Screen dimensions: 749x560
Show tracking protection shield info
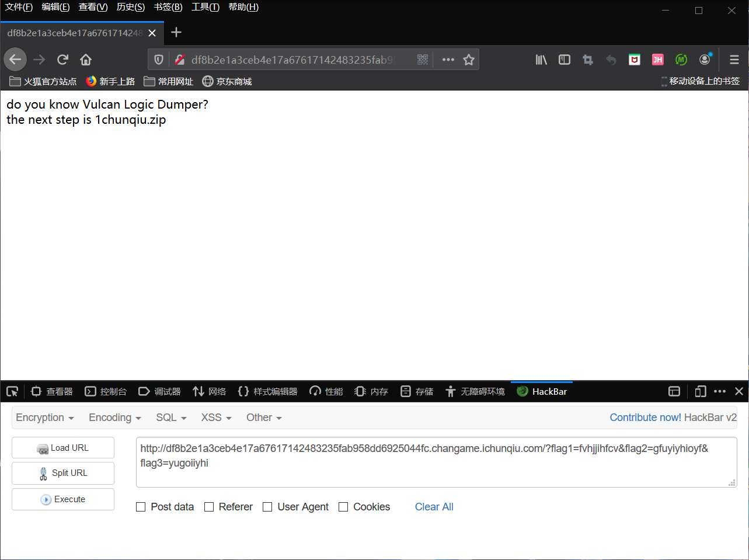[x=158, y=60]
